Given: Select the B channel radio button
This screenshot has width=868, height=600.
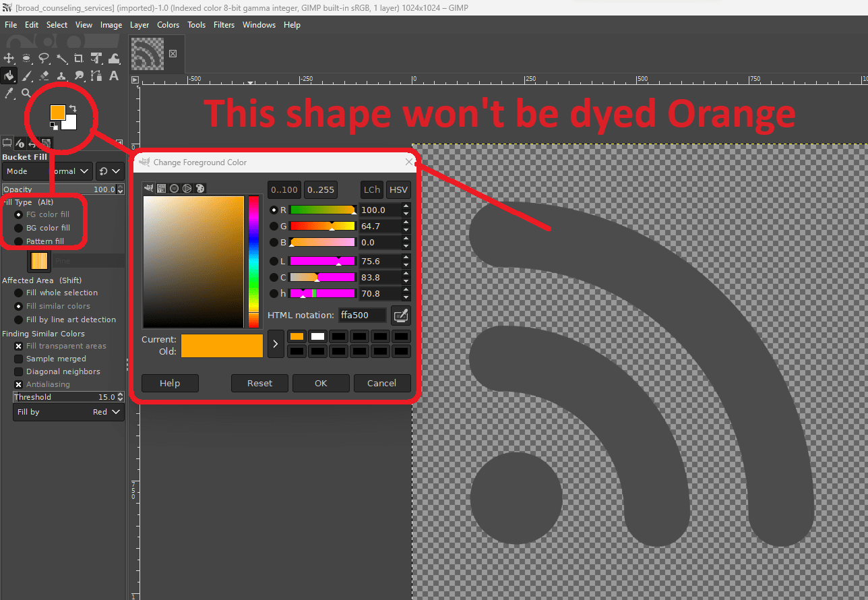Looking at the screenshot, I should click(x=274, y=243).
